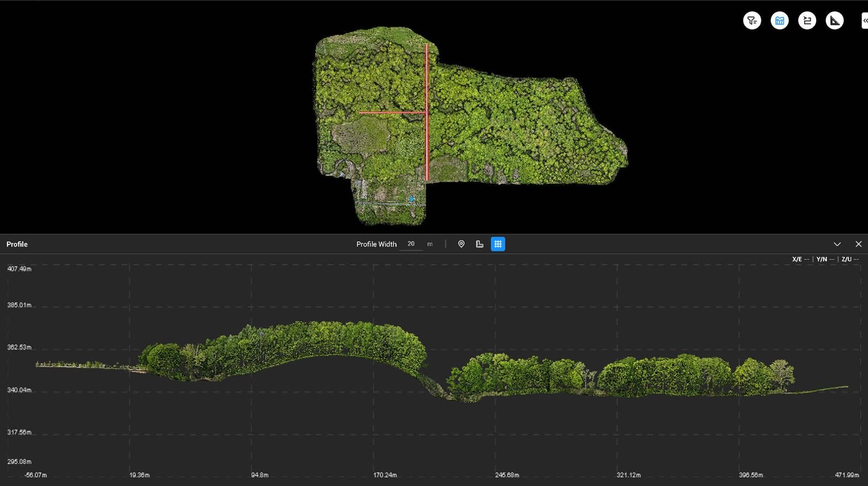Image resolution: width=868 pixels, height=486 pixels.
Task: Click the Profile Width value field
Action: click(411, 244)
